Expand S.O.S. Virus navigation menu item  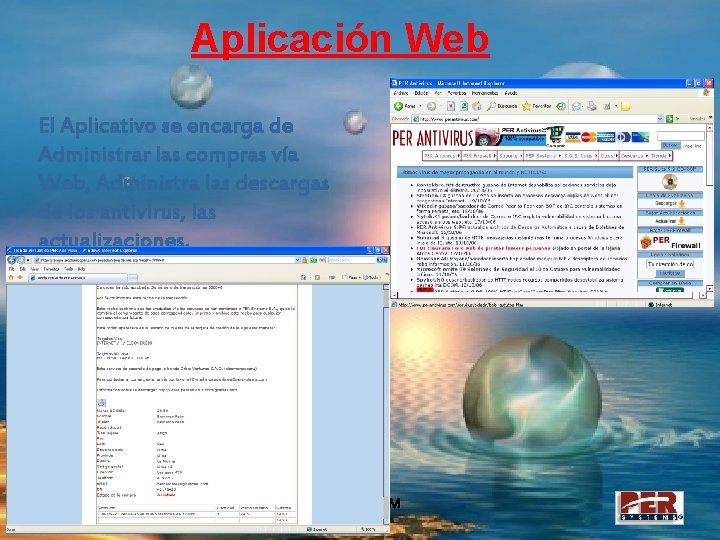(x=580, y=156)
